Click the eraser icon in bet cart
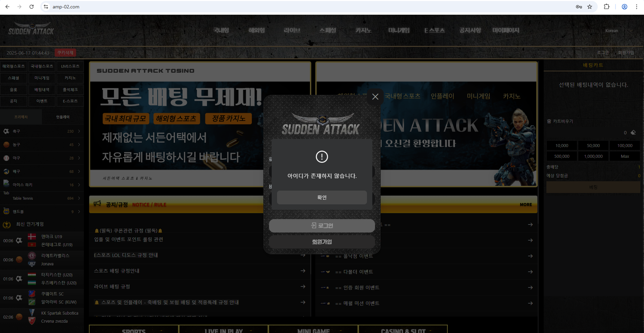The image size is (644, 333). pyautogui.click(x=633, y=133)
